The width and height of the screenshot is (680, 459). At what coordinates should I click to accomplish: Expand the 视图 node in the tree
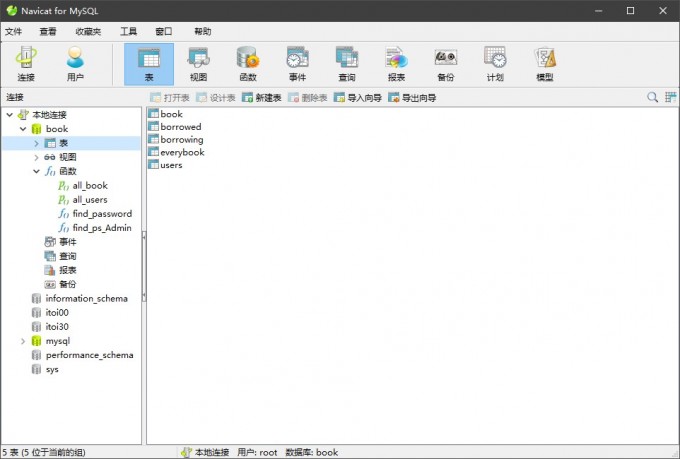[36, 157]
